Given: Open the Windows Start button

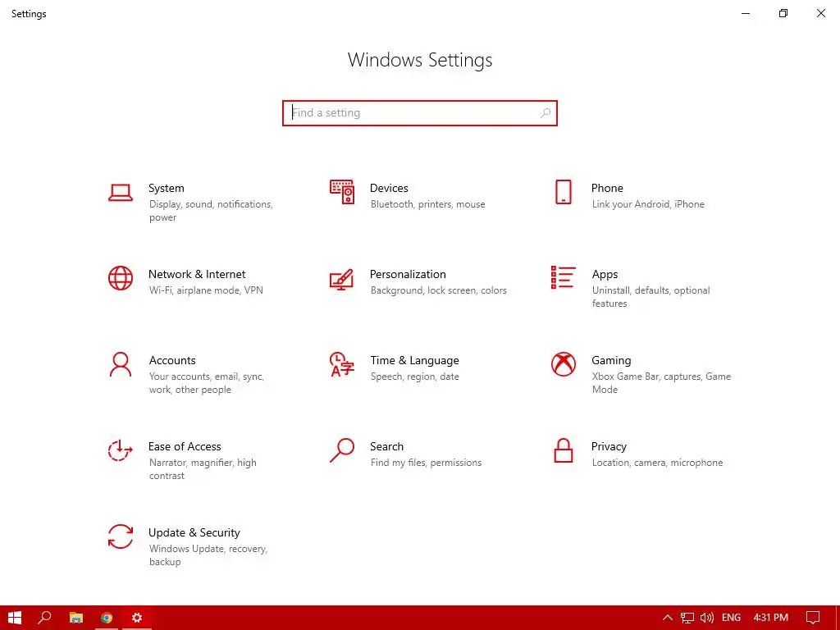Looking at the screenshot, I should click(15, 618).
